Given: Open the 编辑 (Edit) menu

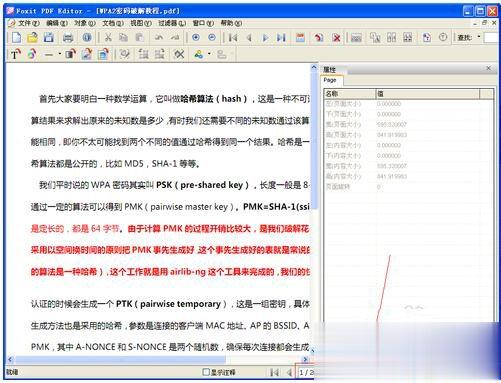Looking at the screenshot, I should (57, 23).
